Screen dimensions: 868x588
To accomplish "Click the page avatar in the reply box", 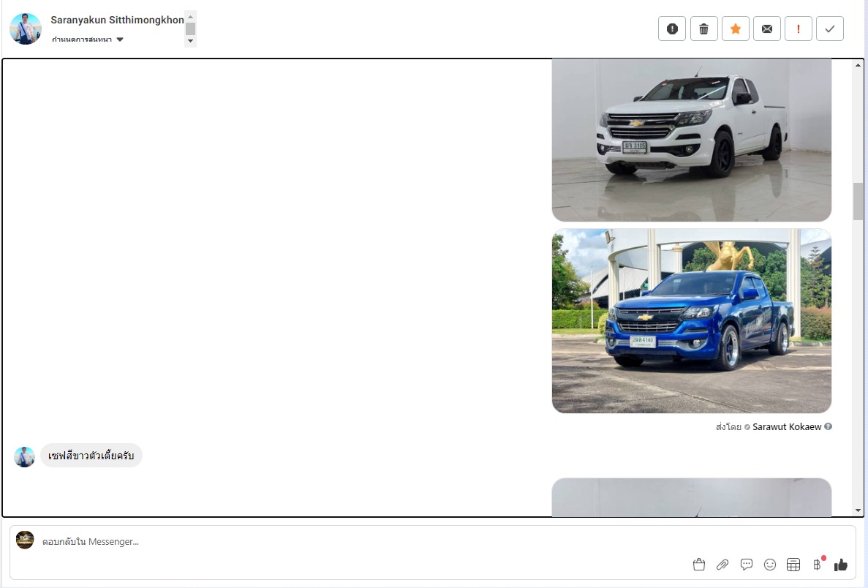I will (x=25, y=540).
